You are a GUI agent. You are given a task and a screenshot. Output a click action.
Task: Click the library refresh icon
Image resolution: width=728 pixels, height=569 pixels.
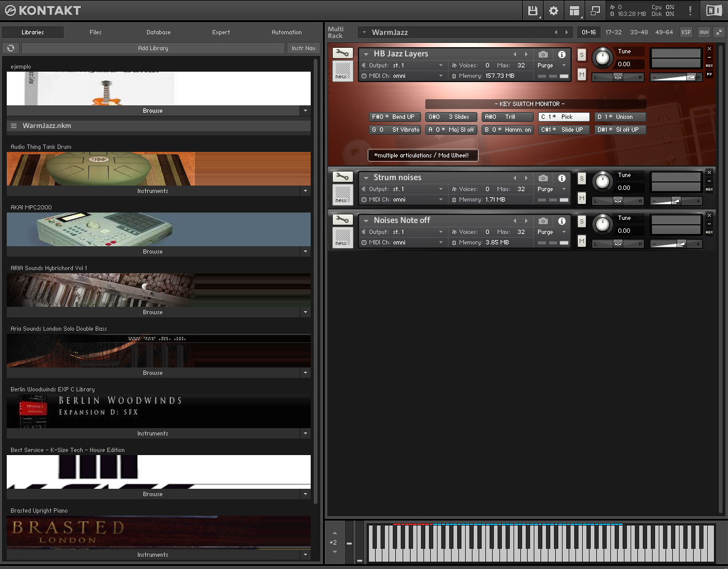coord(10,48)
